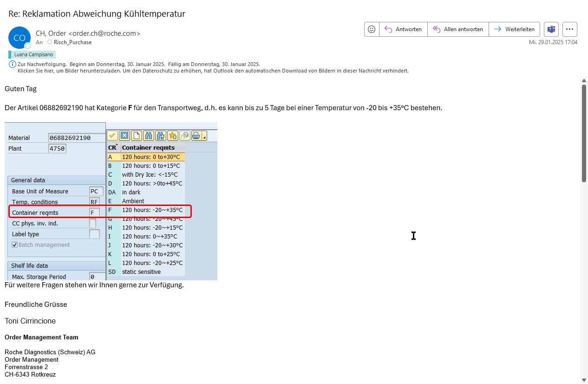Toggle the Batch management checkbox
The image size is (588, 384).
click(15, 245)
